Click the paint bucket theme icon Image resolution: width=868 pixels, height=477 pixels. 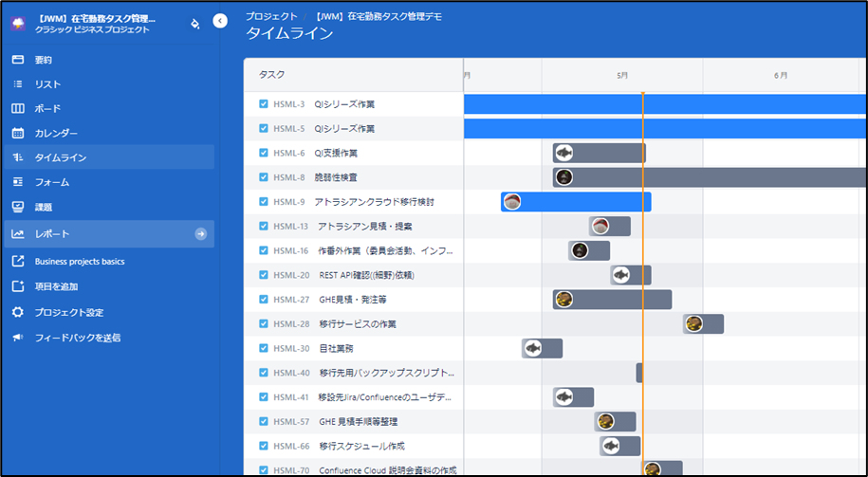click(194, 24)
